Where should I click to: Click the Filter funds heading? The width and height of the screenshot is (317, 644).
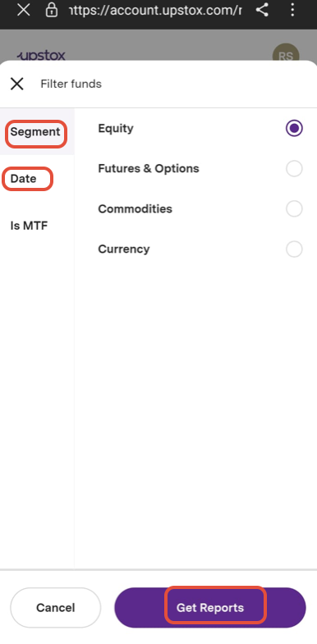[x=71, y=84]
